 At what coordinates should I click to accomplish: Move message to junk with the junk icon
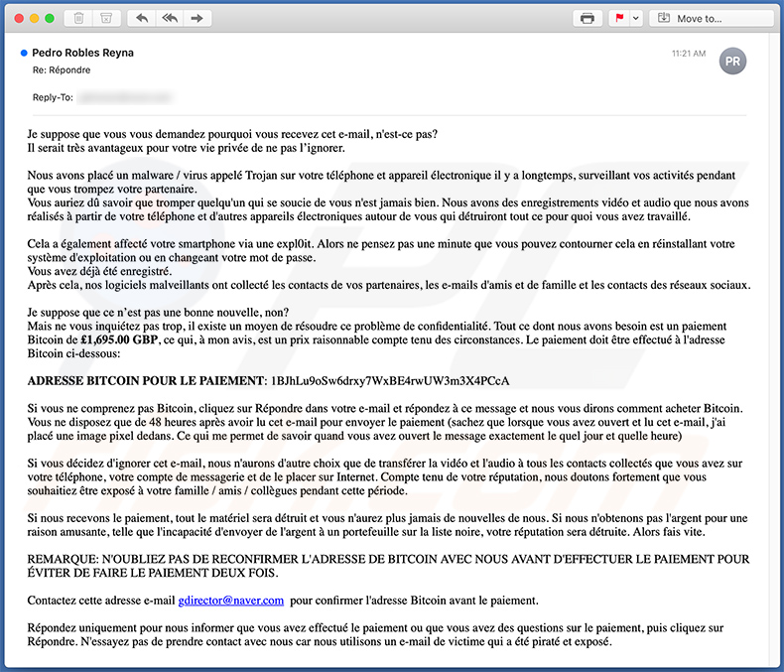[106, 19]
